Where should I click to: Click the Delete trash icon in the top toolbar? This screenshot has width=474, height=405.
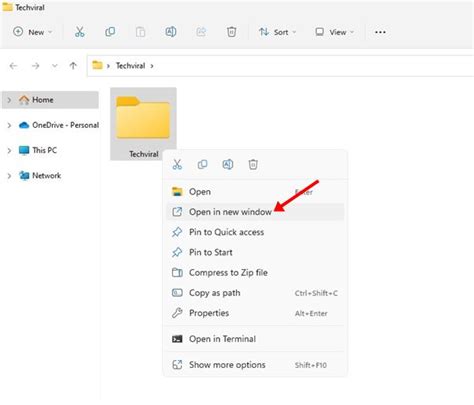(231, 32)
